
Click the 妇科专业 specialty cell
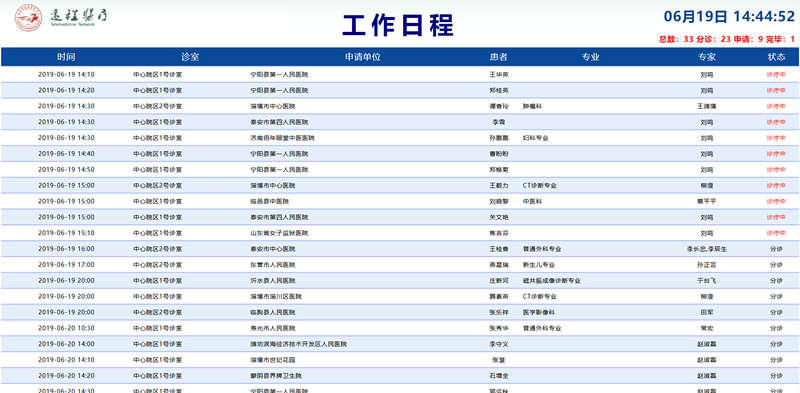536,138
